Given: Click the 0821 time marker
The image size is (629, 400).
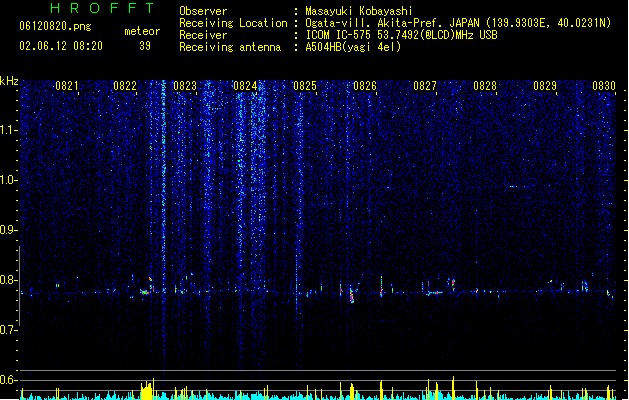Looking at the screenshot, I should pyautogui.click(x=67, y=86).
